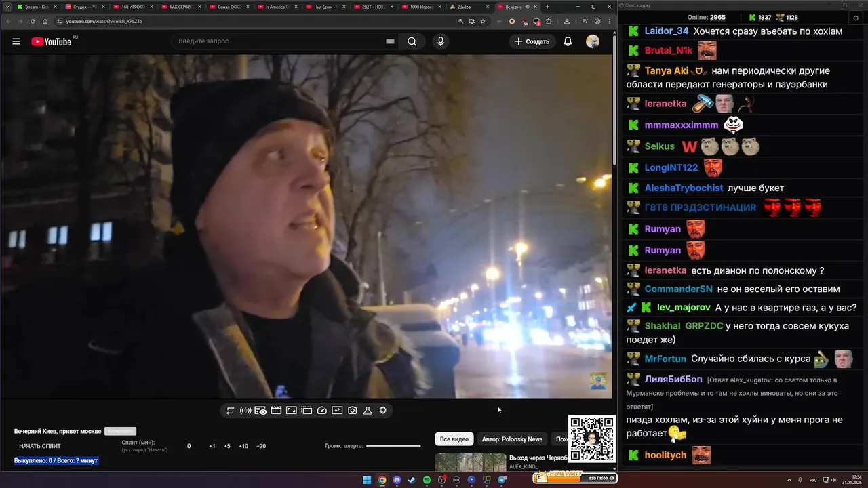This screenshot has width=868, height=488.
Task: Open chat user CommanderSN name
Action: click(x=678, y=289)
